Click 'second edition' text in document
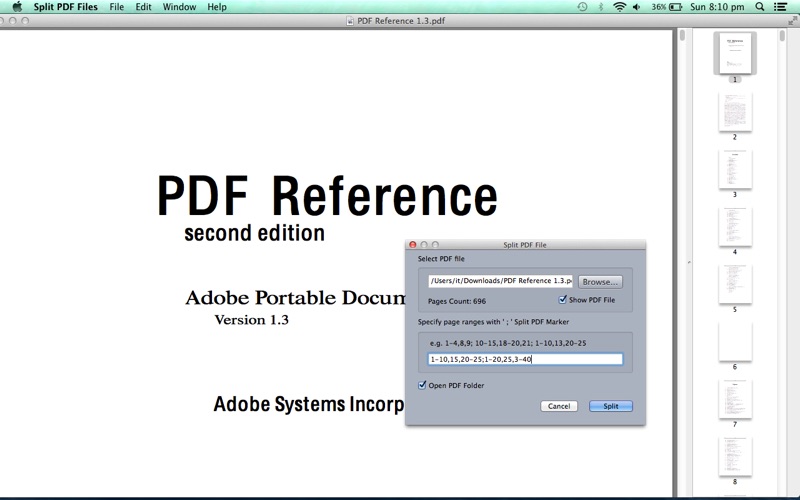 pos(254,233)
